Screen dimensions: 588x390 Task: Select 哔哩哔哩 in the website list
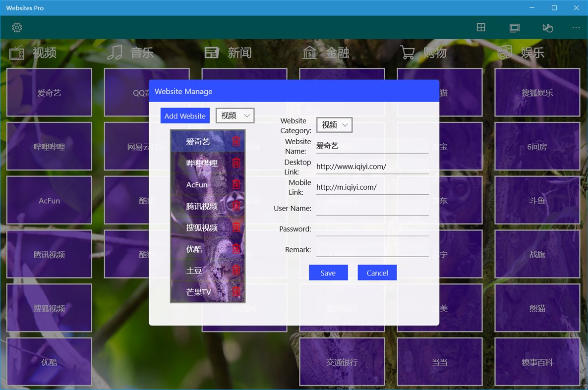pos(208,163)
